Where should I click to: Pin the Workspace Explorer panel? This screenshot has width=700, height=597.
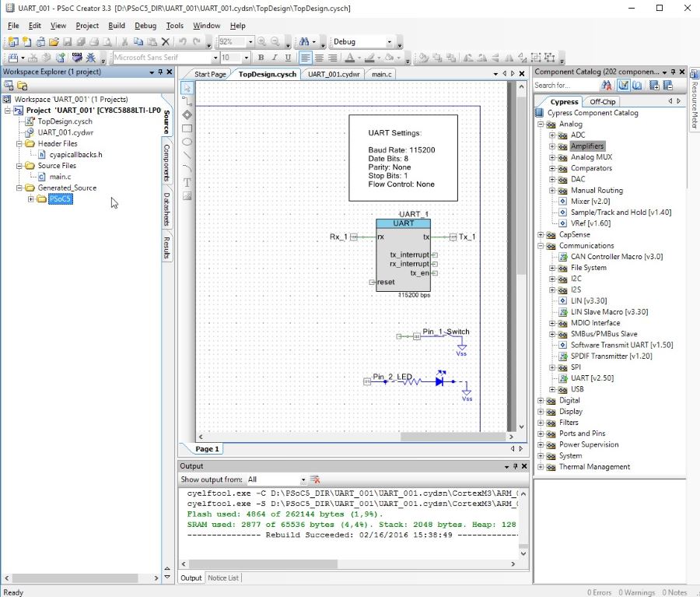(160, 72)
